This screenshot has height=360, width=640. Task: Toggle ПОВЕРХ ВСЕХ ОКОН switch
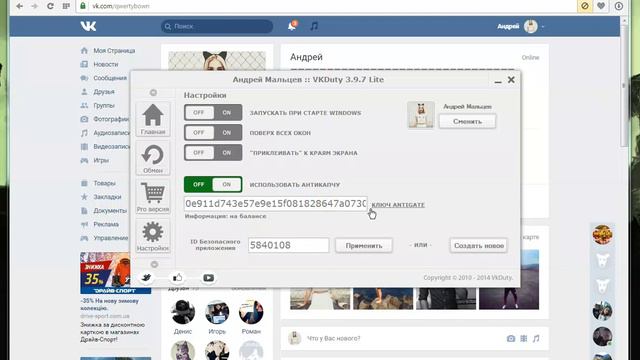[213, 132]
